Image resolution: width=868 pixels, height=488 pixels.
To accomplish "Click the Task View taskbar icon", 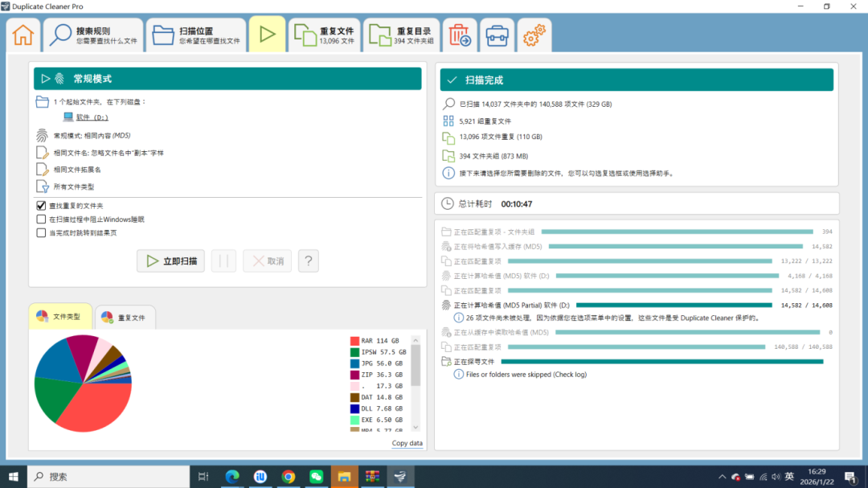I will (203, 477).
